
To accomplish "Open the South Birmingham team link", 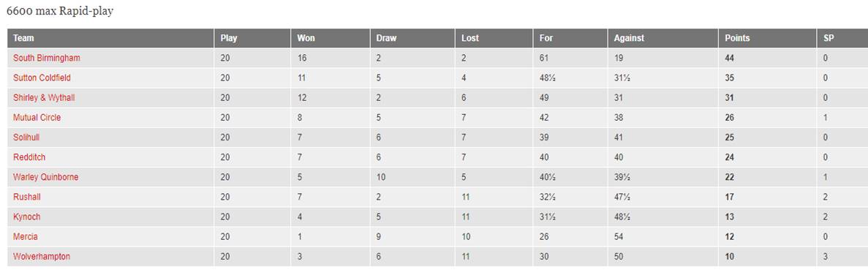I will point(47,58).
